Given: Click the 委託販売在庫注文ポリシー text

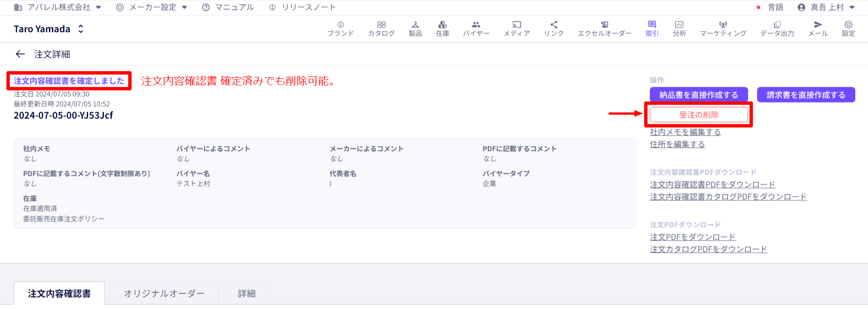Looking at the screenshot, I should coord(64,219).
